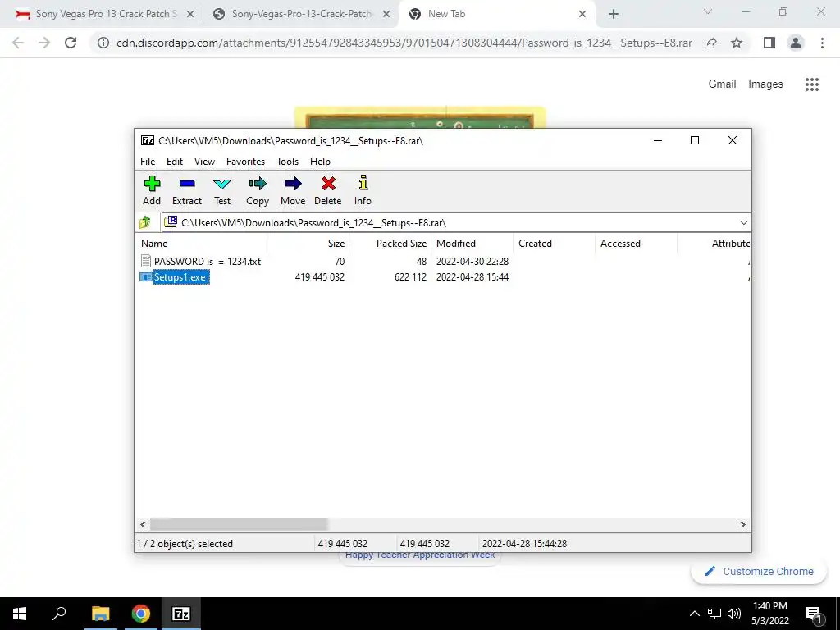Open the View menu
This screenshot has width=840, height=630.
[x=204, y=162]
